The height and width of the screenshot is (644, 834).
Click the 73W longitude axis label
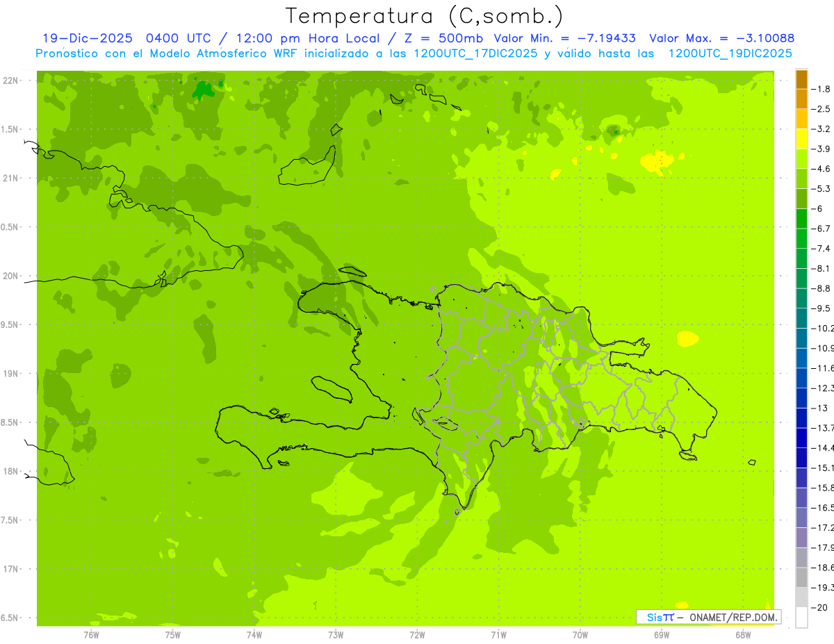[336, 634]
